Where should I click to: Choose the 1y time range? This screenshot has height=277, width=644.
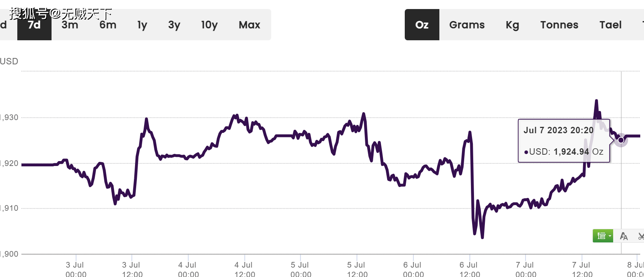pos(142,25)
